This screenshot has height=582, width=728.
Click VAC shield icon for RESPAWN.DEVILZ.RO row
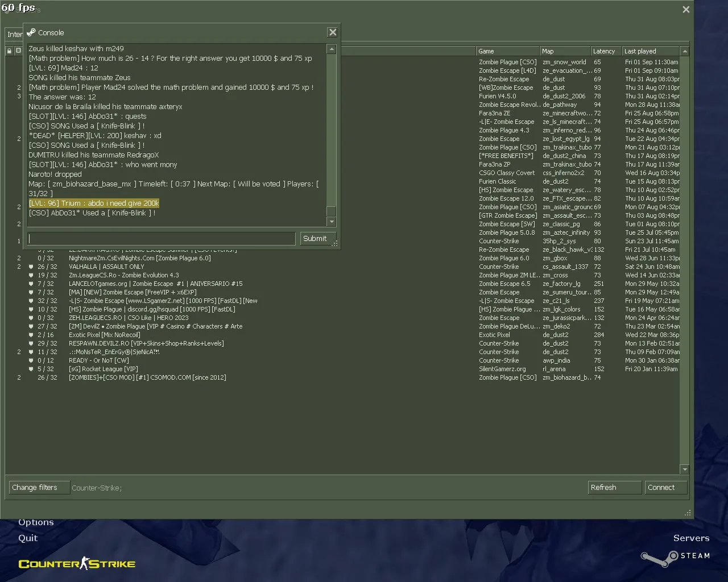(31, 343)
